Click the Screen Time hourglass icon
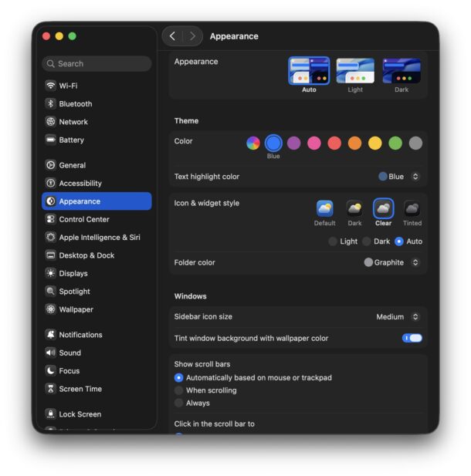The image size is (471, 476). tap(51, 389)
